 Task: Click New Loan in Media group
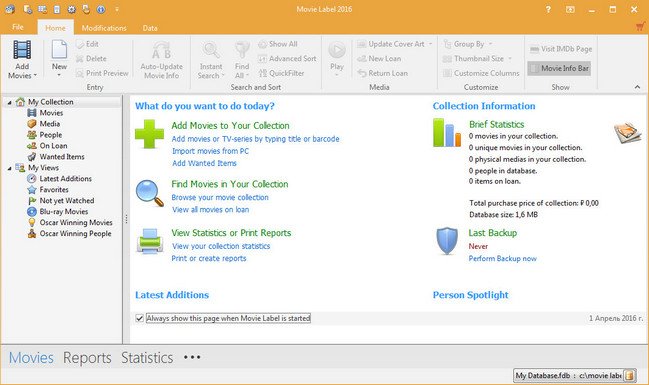click(380, 59)
